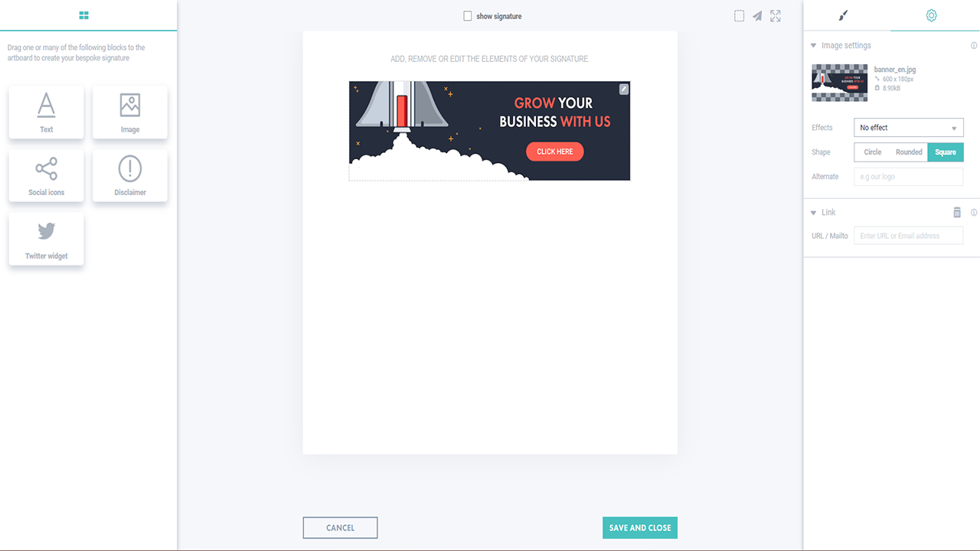The width and height of the screenshot is (980, 551).
Task: Enable the show signature checkbox
Action: (467, 16)
